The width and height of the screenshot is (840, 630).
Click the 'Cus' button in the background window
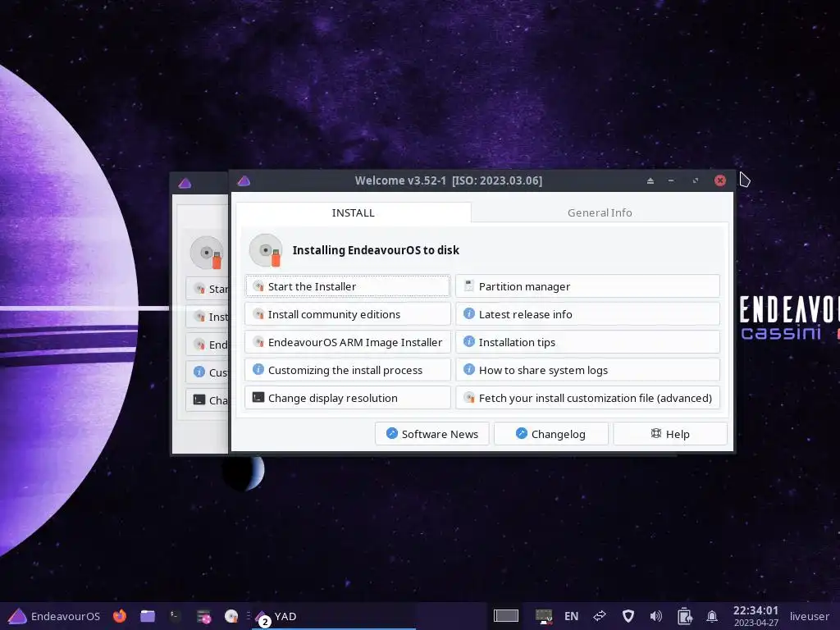pos(208,372)
